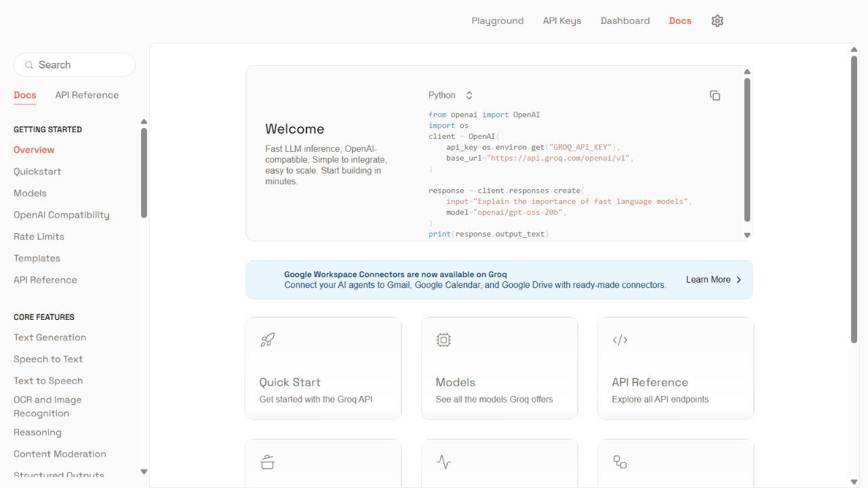The height and width of the screenshot is (488, 868).
Task: Open the API Reference card title
Action: click(650, 382)
